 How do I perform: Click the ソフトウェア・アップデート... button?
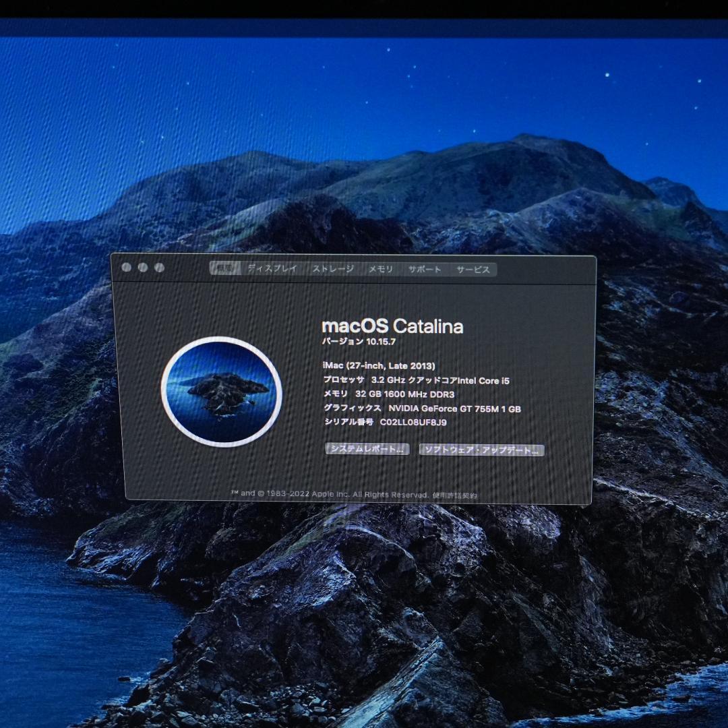tap(481, 450)
